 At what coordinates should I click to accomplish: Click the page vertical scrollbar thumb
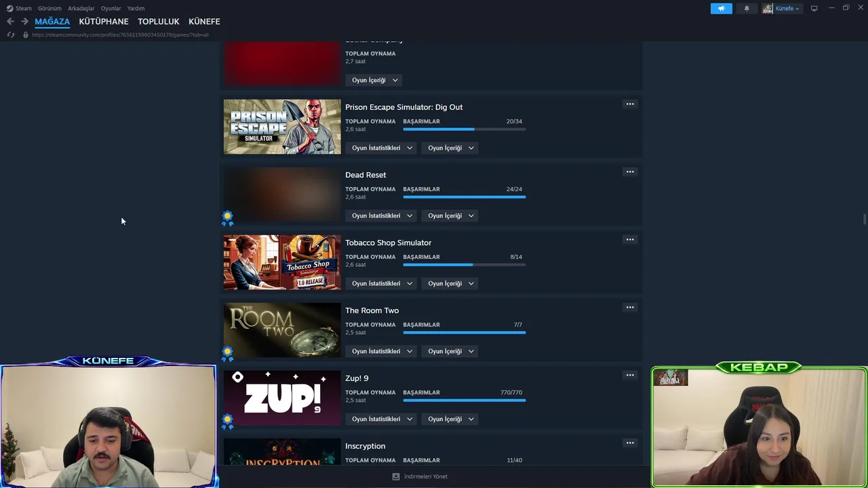(x=864, y=220)
